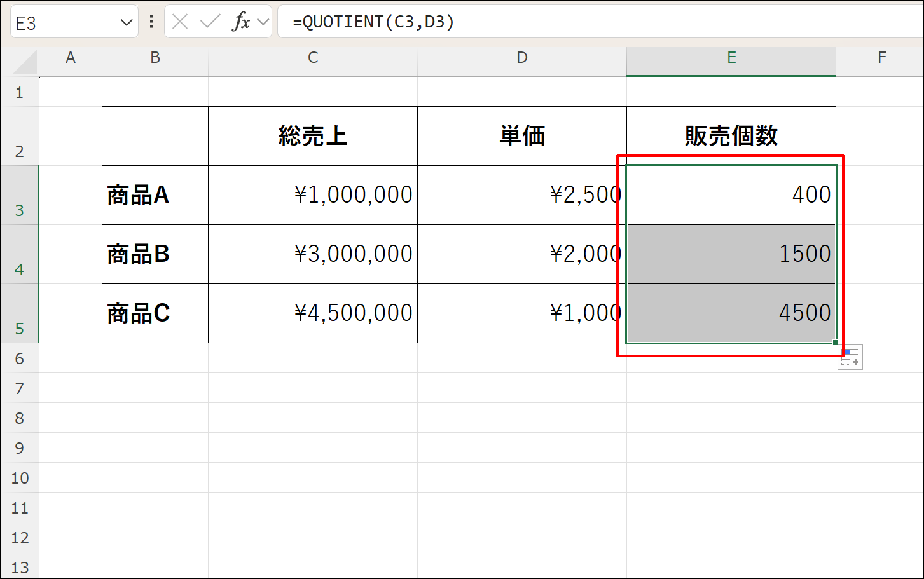
Task: Select the ¥2,500 cell in 単価 column
Action: pyautogui.click(x=521, y=195)
